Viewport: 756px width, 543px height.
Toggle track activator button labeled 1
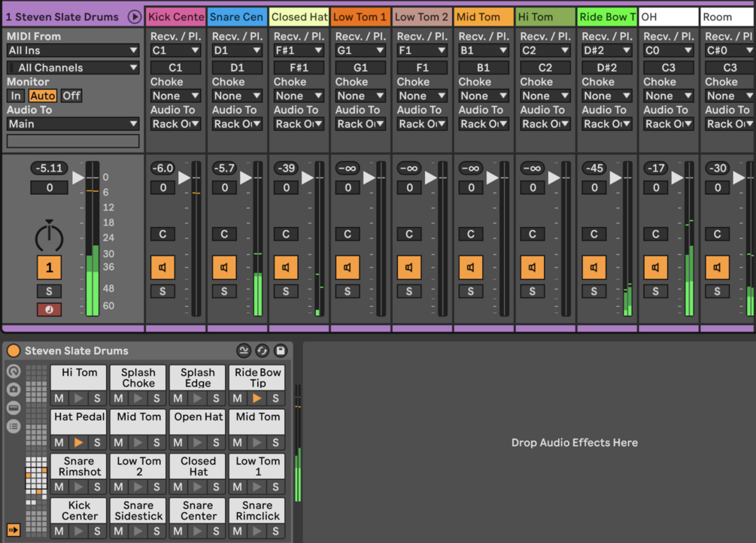[x=49, y=268]
